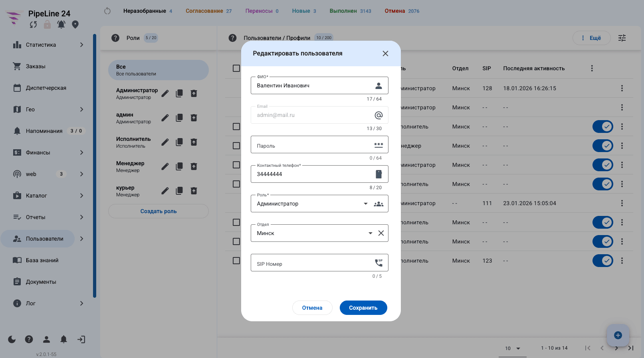The height and width of the screenshot is (358, 644).
Task: Open row menu for 18.01.2026 16:26:15 user
Action: [622, 88]
